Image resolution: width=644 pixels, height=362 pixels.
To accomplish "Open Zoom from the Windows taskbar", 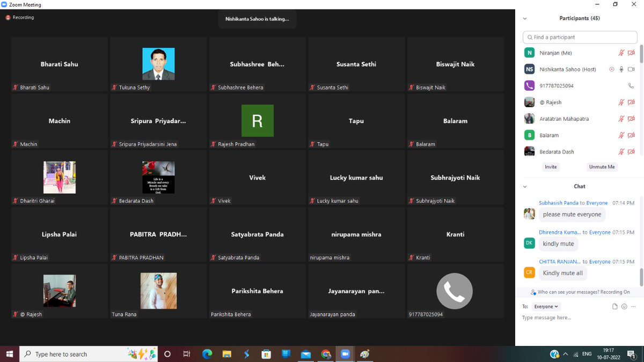I will click(x=345, y=354).
